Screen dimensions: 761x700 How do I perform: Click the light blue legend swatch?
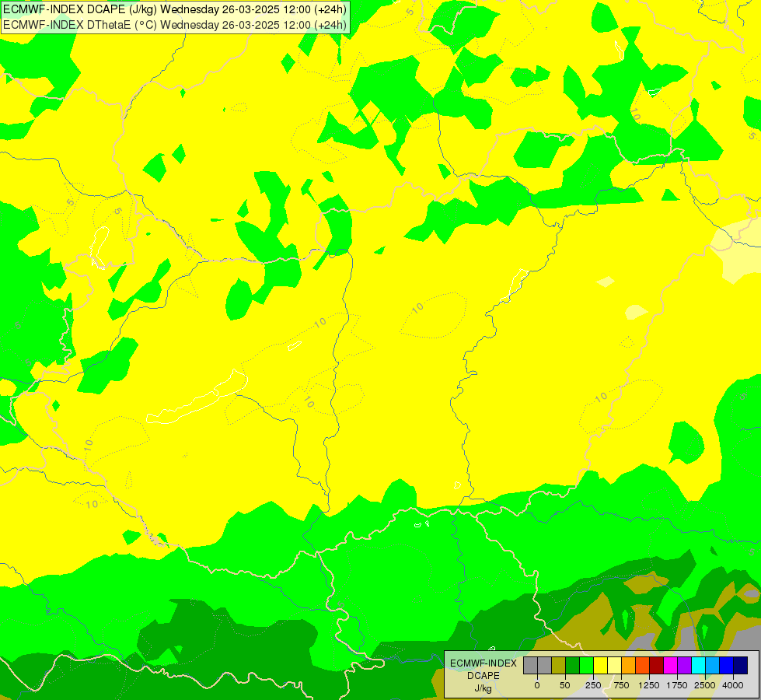(x=713, y=666)
